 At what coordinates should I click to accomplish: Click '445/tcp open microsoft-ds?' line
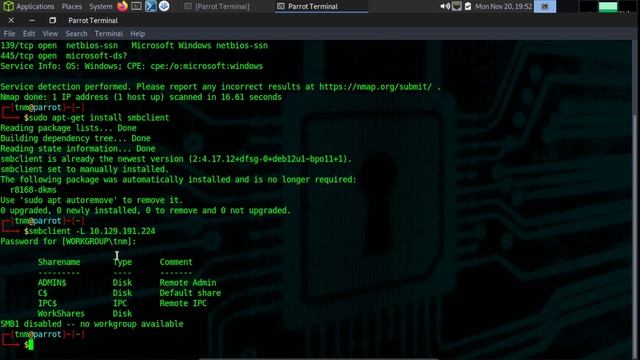coord(64,56)
